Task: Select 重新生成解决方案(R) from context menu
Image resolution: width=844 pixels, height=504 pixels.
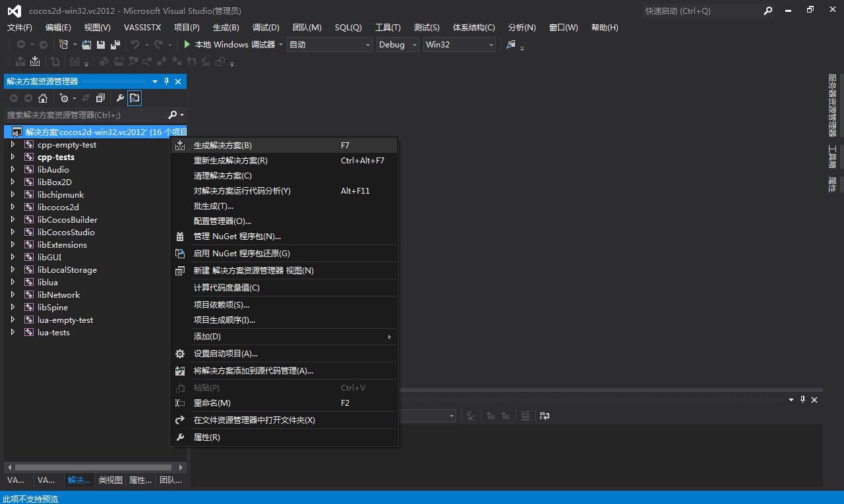Action: 284,161
